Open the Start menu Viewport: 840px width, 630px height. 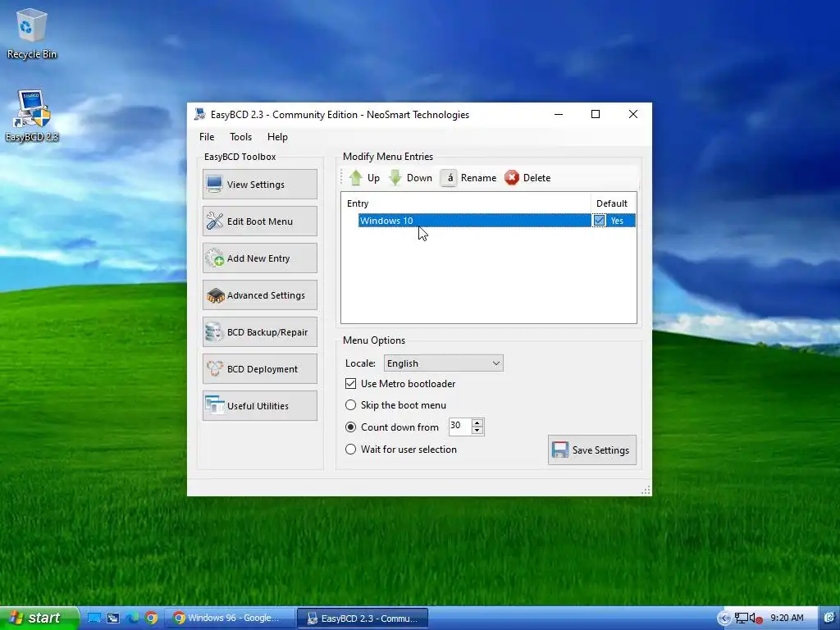click(x=39, y=618)
